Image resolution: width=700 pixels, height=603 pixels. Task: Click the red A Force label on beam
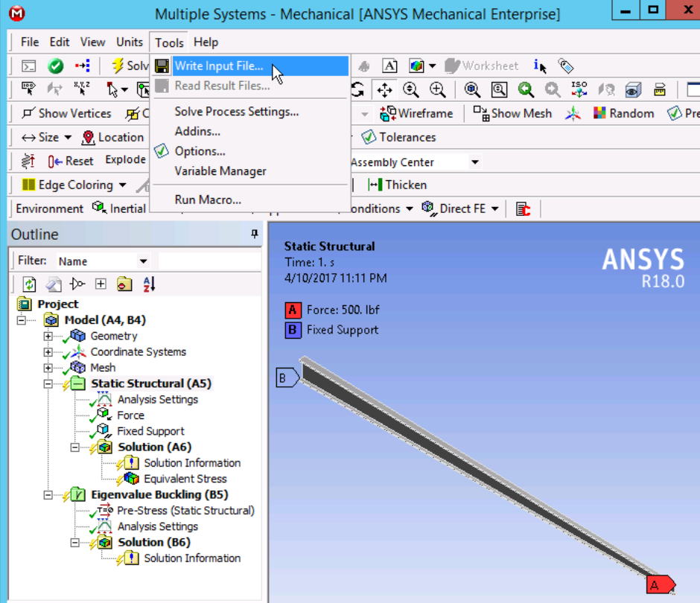[661, 584]
